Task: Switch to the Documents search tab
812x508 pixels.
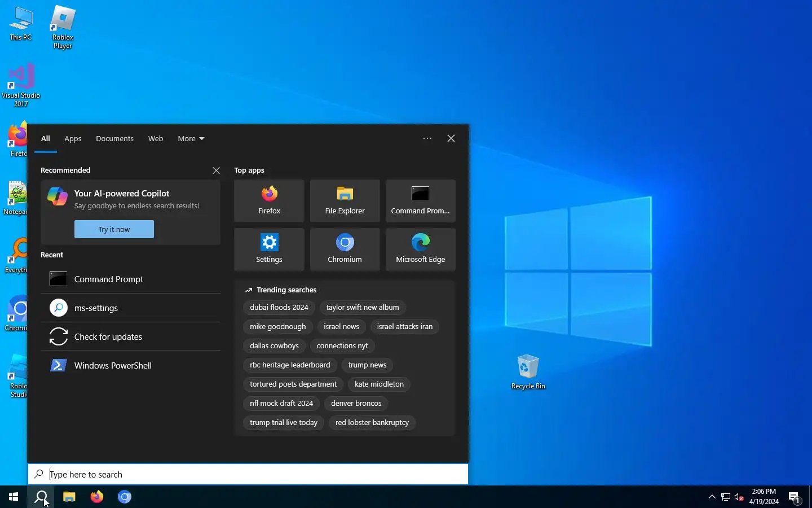Action: [x=114, y=138]
